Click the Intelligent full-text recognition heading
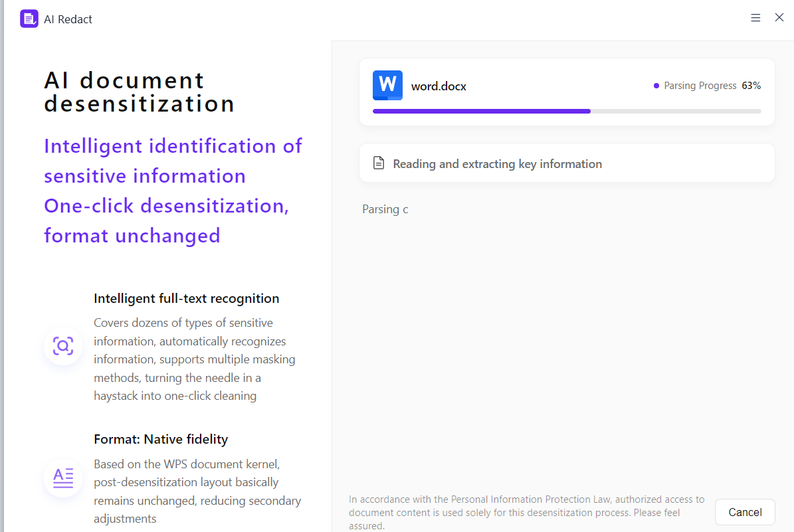794x532 pixels. [x=186, y=299]
